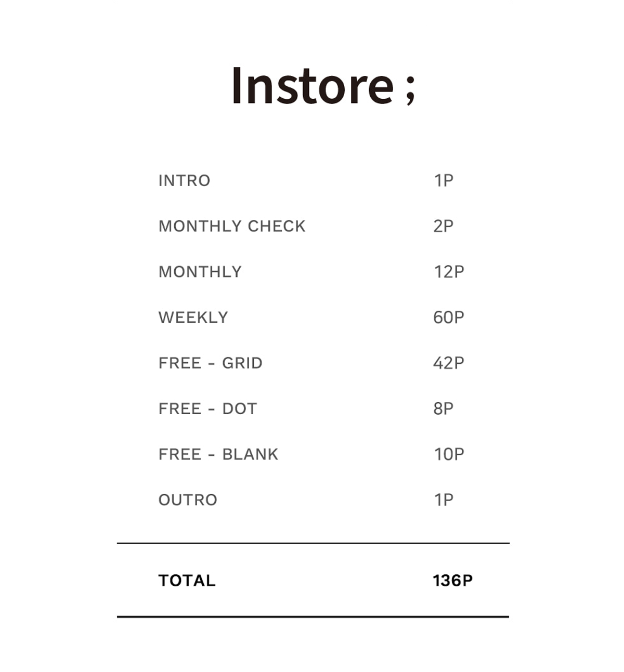624x672 pixels.
Task: Click the FREE - GRID label
Action: point(210,363)
